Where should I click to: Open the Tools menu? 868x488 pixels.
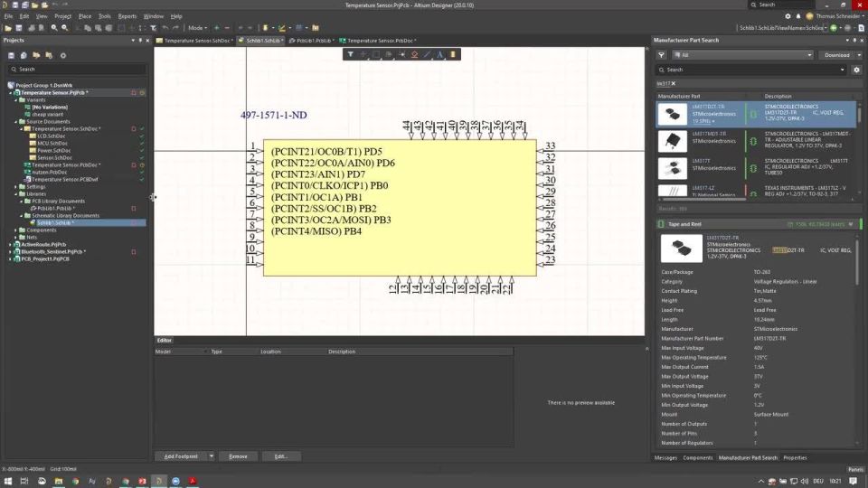[105, 16]
